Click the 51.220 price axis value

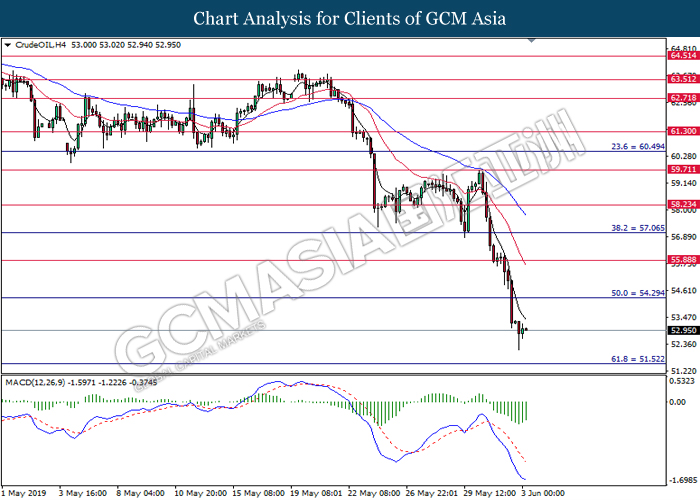coord(683,371)
